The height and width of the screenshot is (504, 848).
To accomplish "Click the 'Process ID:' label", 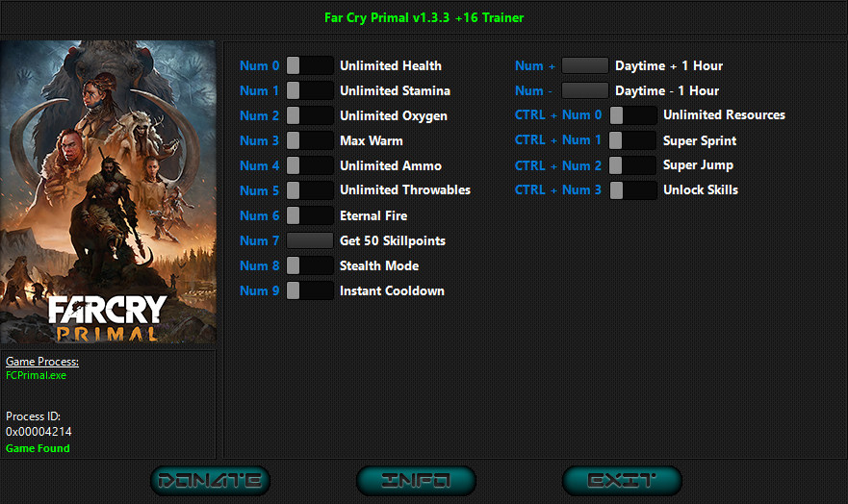I will (x=33, y=416).
